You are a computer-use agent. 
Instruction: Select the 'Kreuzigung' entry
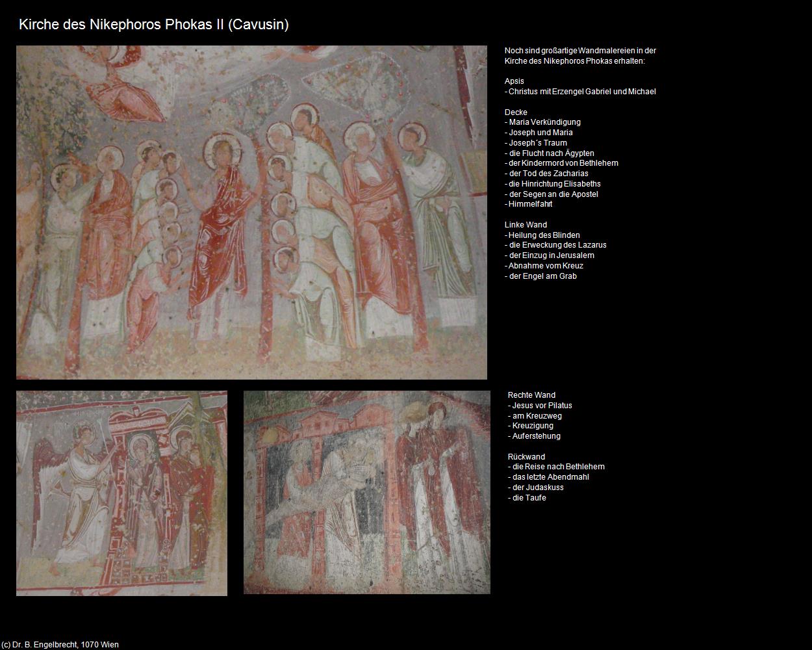(531, 426)
